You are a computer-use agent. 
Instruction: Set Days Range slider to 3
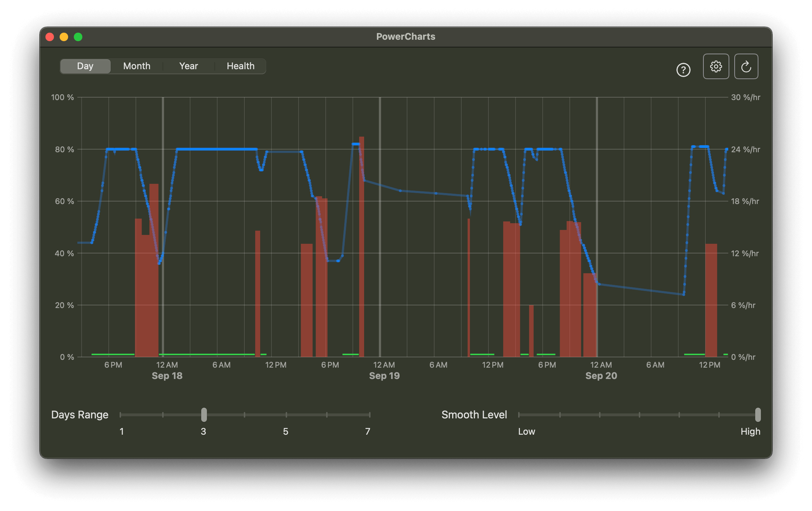204,414
